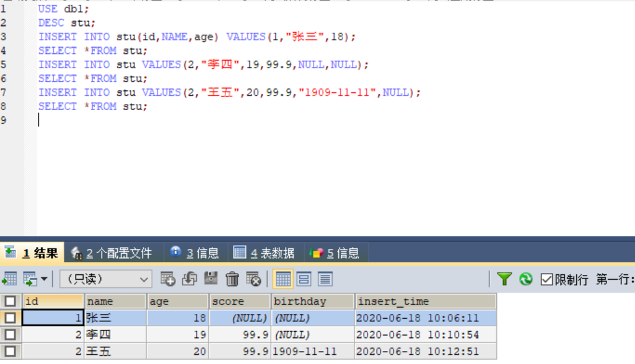Open the 2 个配置文件 tab
The image size is (635, 364).
112,253
